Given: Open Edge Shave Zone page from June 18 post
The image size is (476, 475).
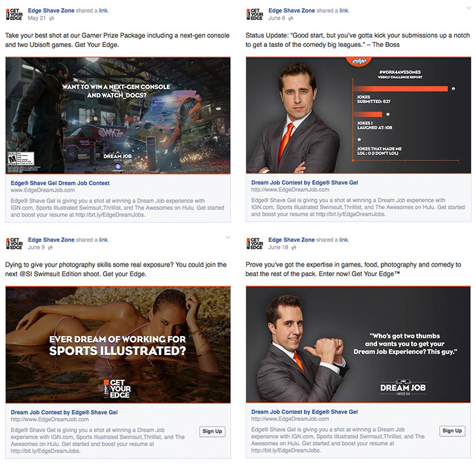Looking at the screenshot, I should tap(291, 240).
